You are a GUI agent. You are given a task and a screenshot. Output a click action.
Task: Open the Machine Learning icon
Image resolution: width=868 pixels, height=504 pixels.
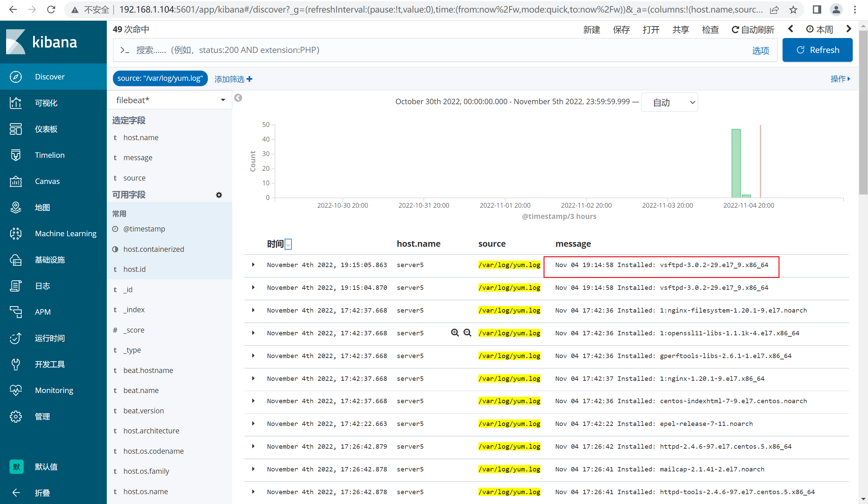[16, 234]
